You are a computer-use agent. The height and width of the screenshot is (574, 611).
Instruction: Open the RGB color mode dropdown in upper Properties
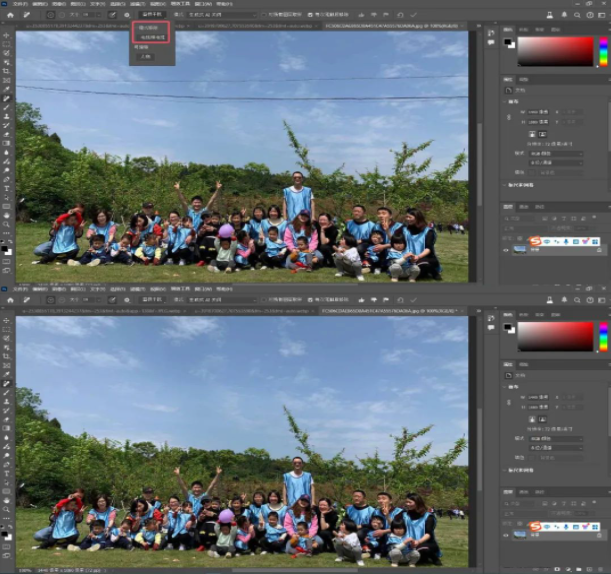pyautogui.click(x=555, y=153)
